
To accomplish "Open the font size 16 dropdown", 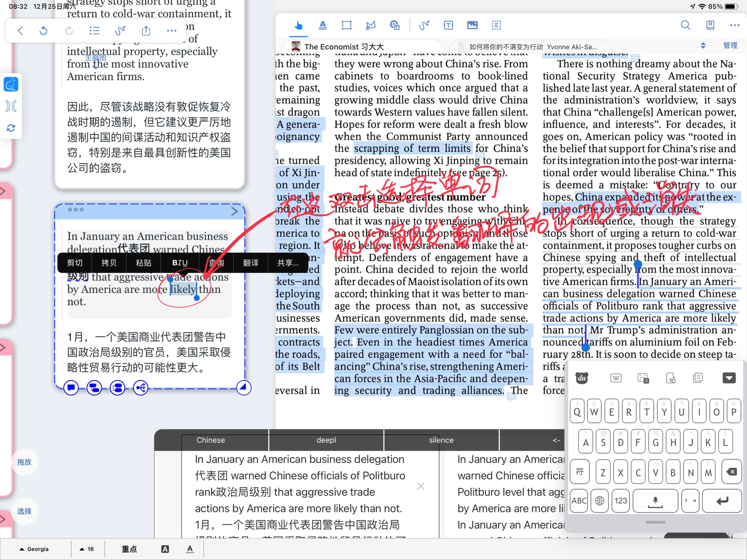I will 87,549.
